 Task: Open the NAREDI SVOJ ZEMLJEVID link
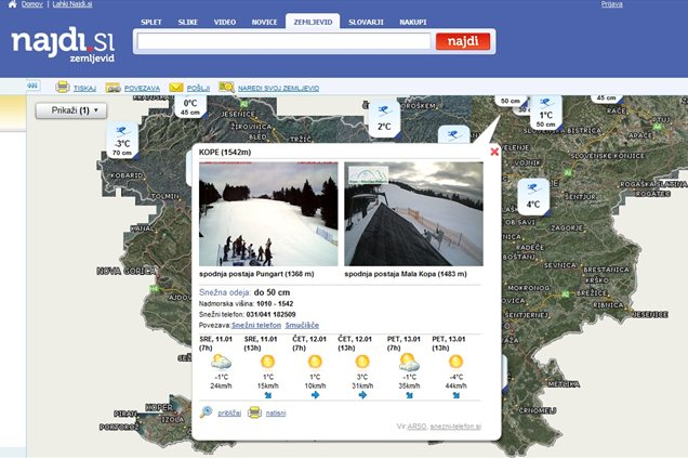pyautogui.click(x=278, y=88)
